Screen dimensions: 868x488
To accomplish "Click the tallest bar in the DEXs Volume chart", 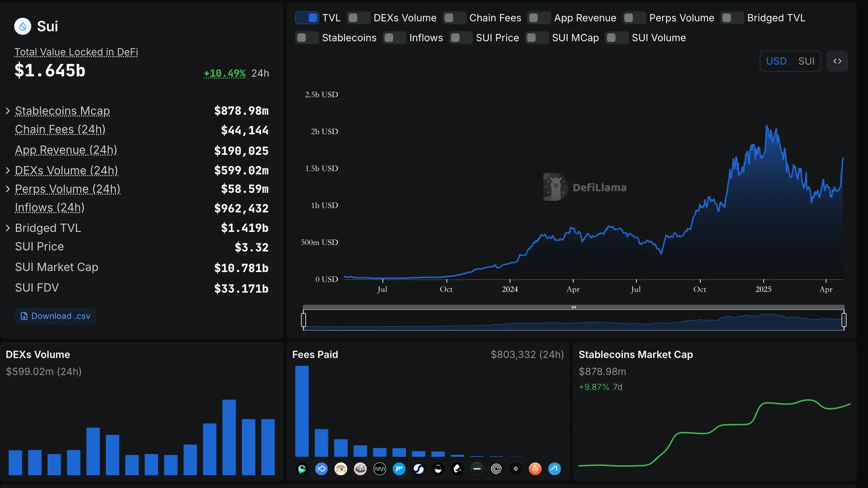I will pyautogui.click(x=229, y=437).
